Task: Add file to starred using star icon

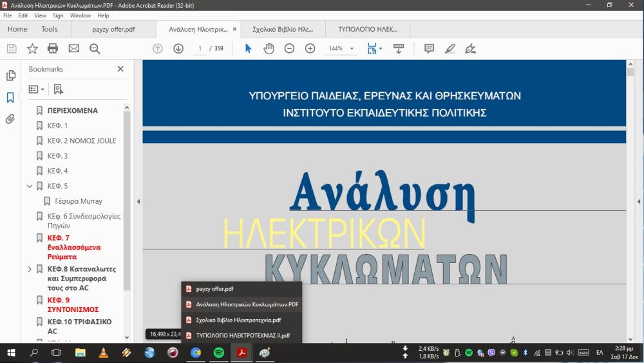Action: pos(32,48)
